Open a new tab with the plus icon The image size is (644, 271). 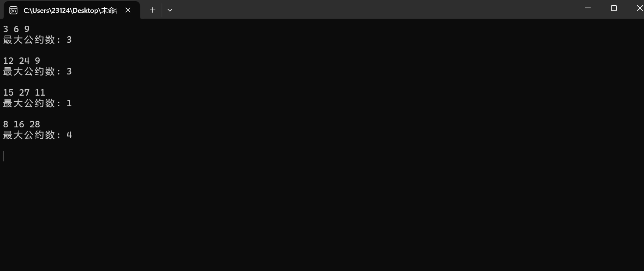point(152,10)
